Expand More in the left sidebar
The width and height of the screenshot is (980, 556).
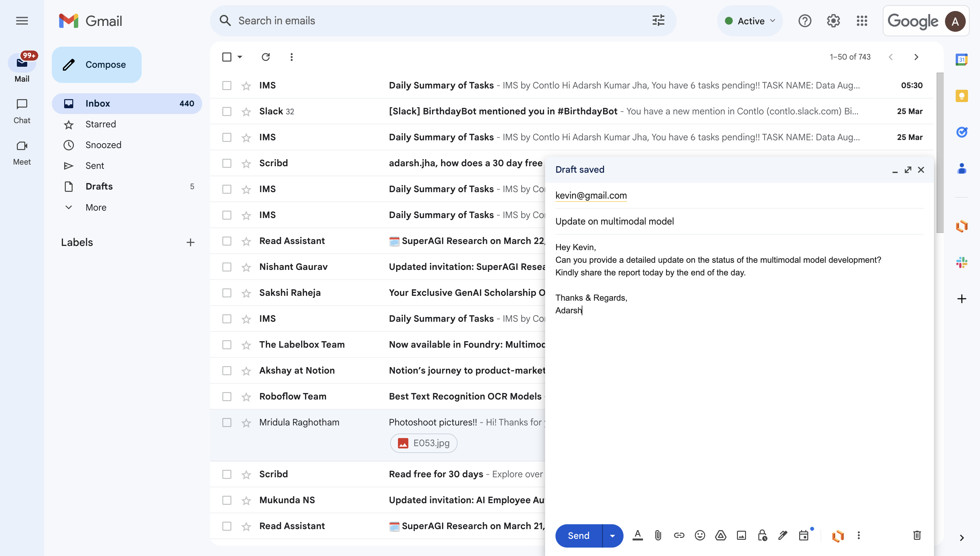(x=96, y=207)
